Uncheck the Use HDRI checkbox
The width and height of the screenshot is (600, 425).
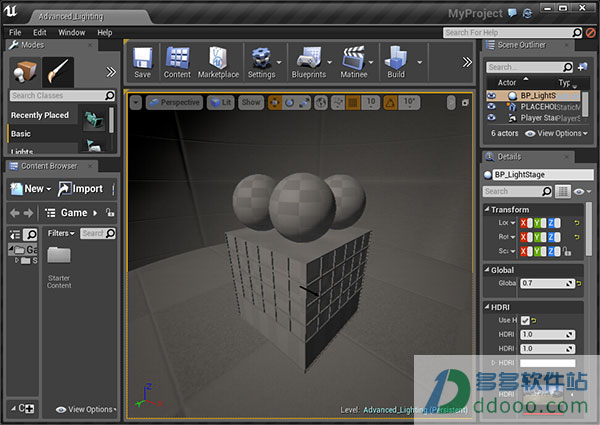coord(525,321)
